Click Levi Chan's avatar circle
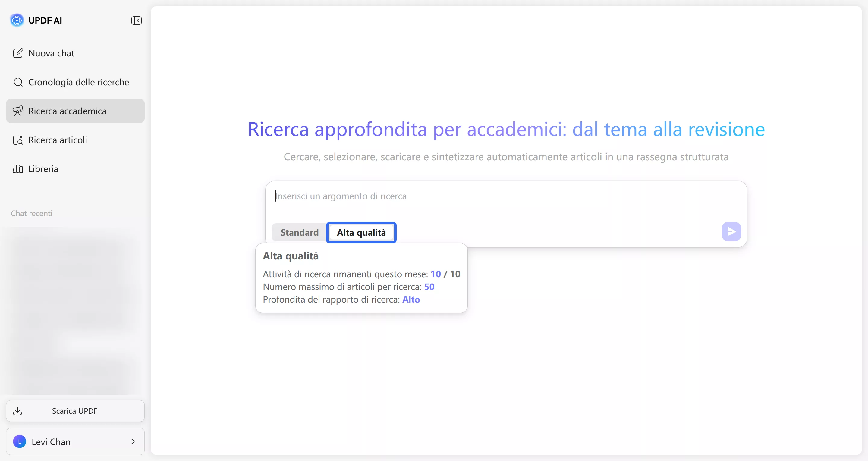The image size is (868, 461). pyautogui.click(x=20, y=441)
